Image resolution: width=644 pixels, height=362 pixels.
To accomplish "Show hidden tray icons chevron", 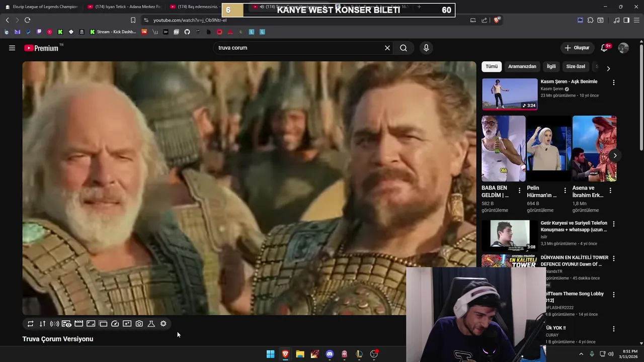I will 581,354.
